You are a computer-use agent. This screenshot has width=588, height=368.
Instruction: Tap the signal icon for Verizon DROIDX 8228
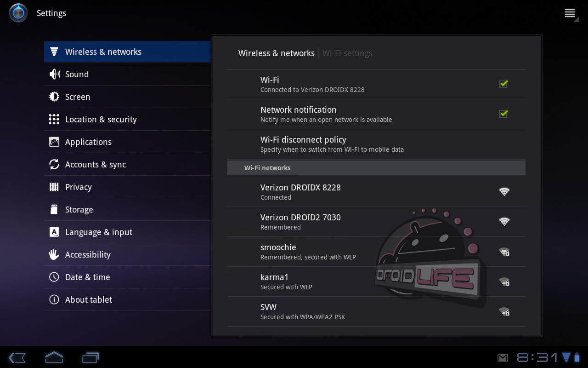tap(504, 192)
